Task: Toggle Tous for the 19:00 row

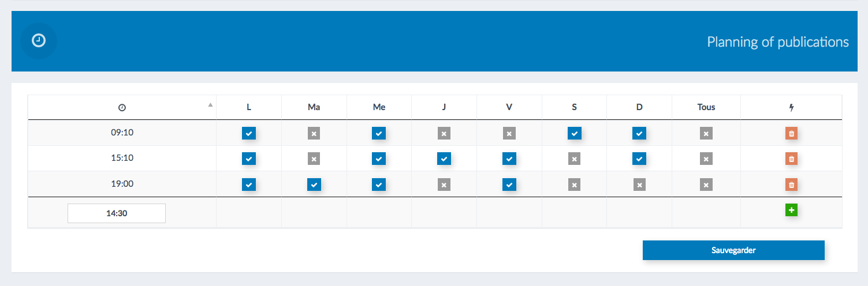Action: point(705,185)
